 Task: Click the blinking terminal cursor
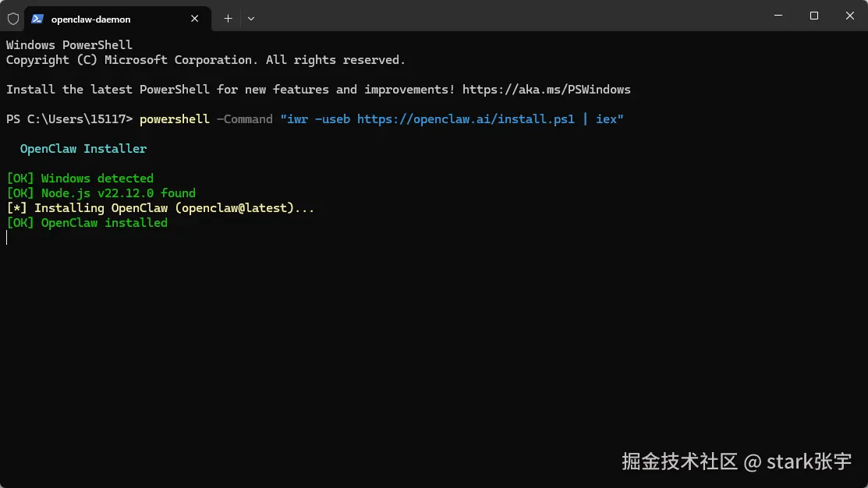click(7, 238)
